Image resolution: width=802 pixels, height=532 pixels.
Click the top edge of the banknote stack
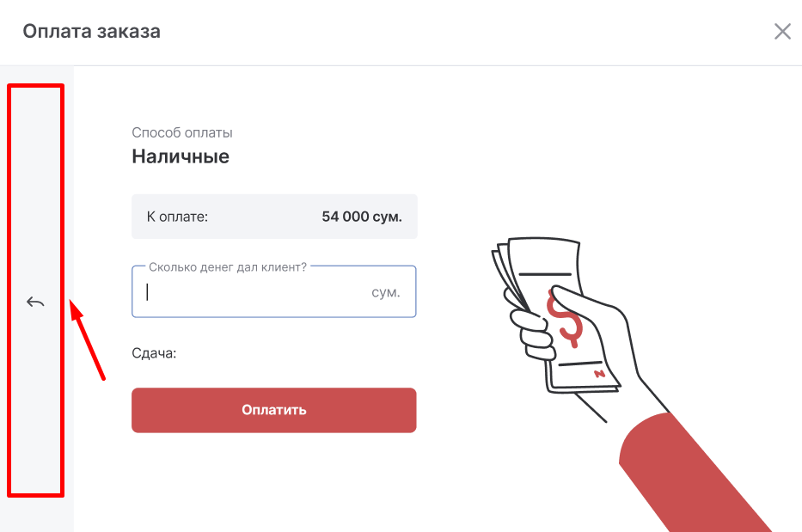(542, 242)
